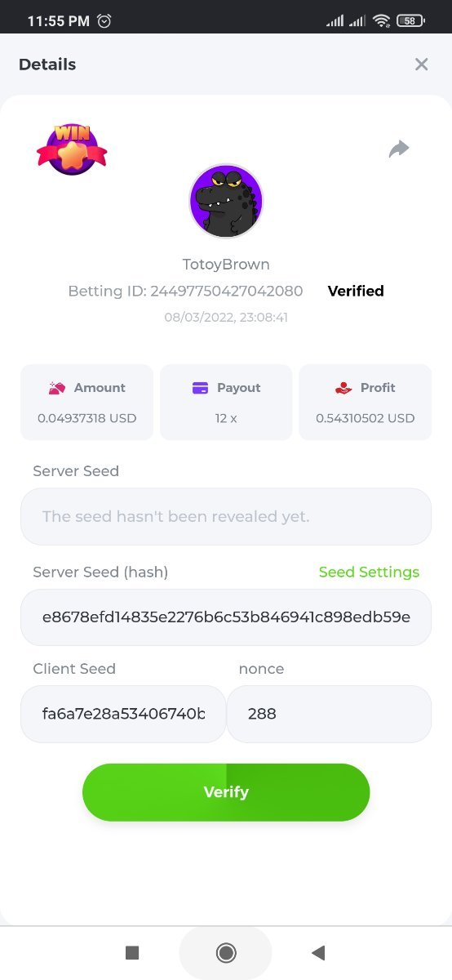Screen dimensions: 452x980
Task: Tap the Payout card icon
Action: click(200, 388)
